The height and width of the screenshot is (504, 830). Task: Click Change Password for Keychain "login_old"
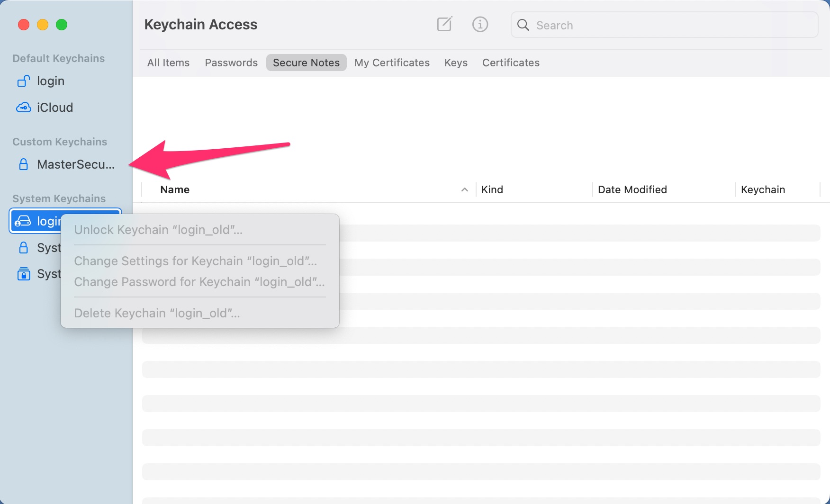tap(199, 282)
